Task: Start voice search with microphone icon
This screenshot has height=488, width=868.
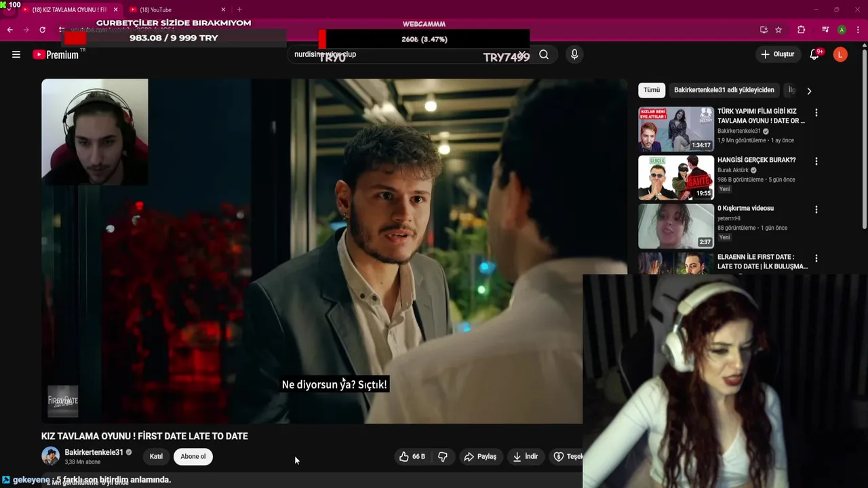Action: click(574, 55)
